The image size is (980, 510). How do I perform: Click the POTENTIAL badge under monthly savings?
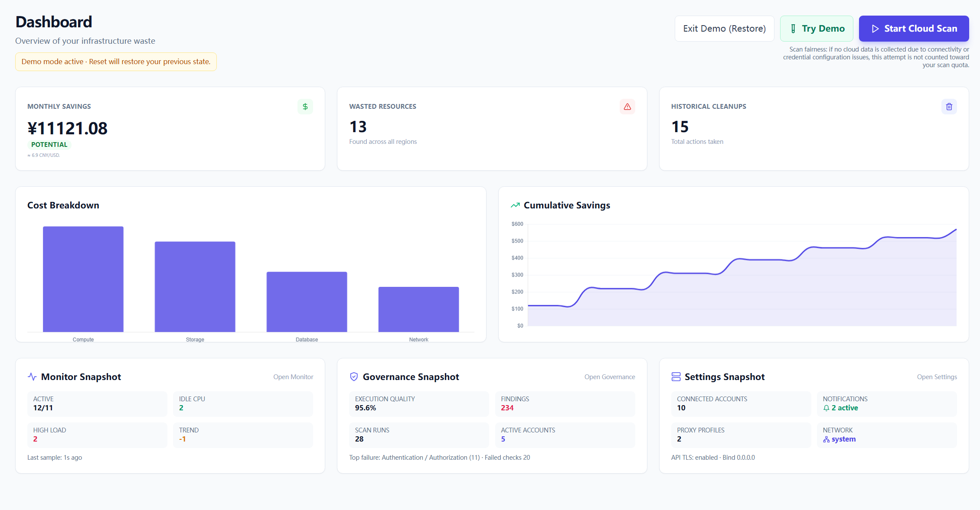tap(49, 145)
